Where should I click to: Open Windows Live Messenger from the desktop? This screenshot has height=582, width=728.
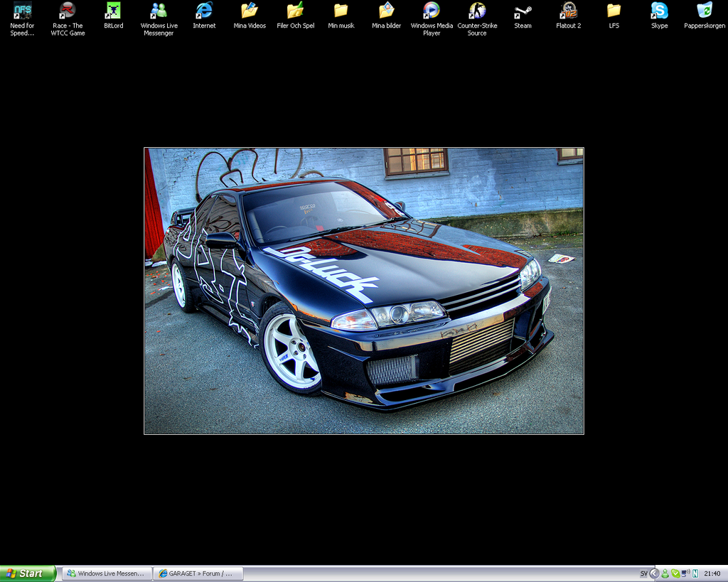tap(159, 13)
